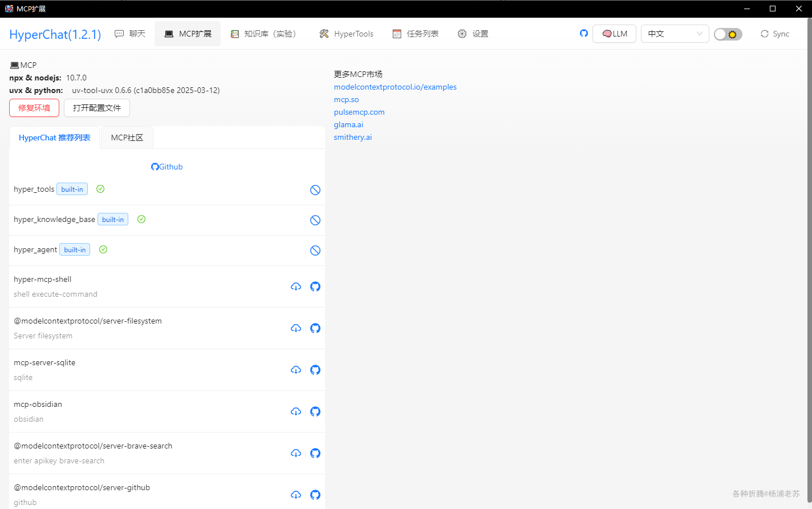Select the @modelcontextprotocol/server-brave-search entry name

[93, 446]
